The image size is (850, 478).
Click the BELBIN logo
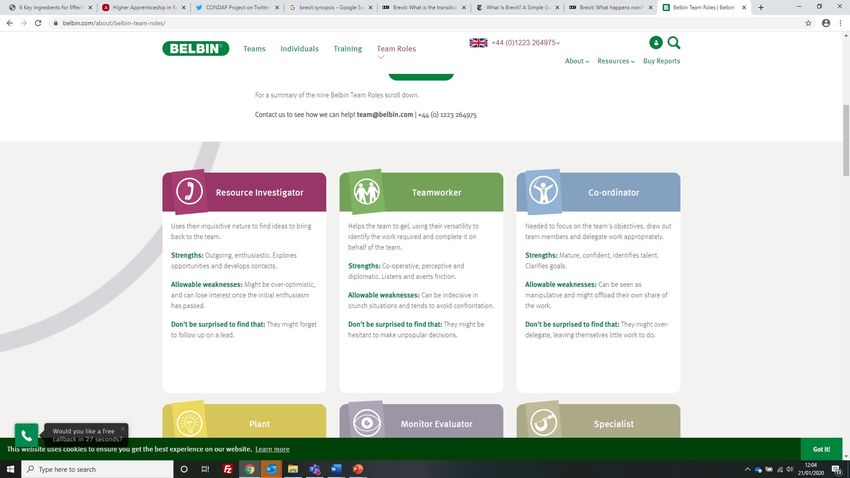pyautogui.click(x=196, y=48)
